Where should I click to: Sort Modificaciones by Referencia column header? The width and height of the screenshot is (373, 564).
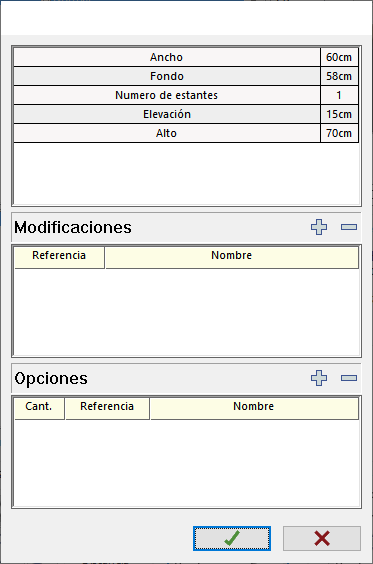(59, 257)
